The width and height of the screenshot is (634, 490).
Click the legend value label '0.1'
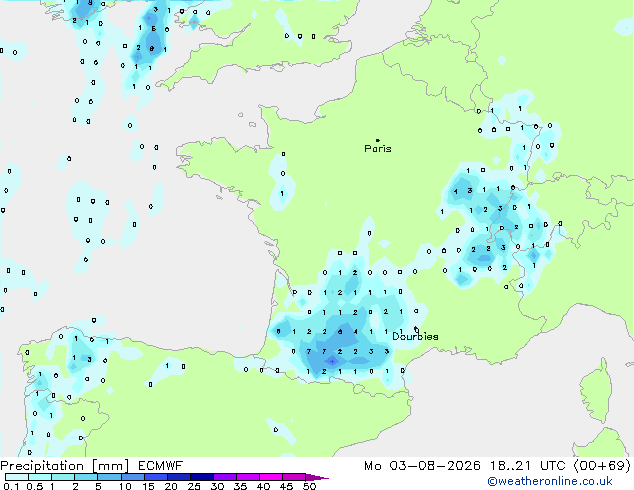(x=11, y=486)
